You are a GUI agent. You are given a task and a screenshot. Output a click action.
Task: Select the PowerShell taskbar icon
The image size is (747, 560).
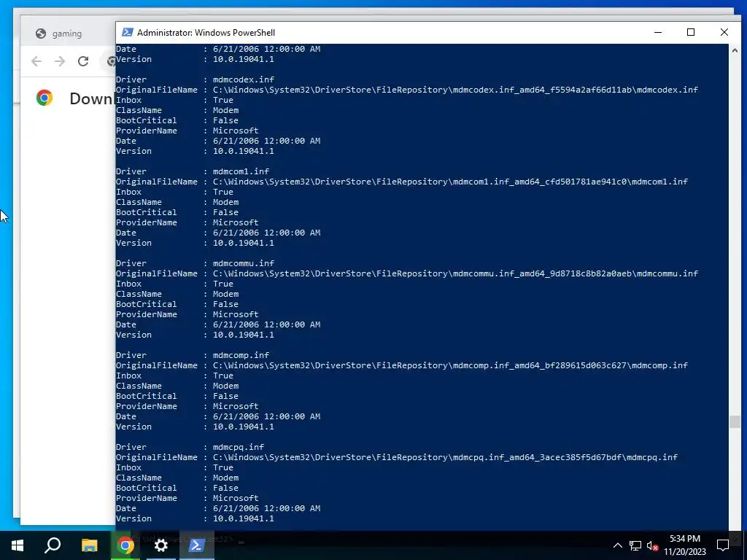tap(197, 545)
